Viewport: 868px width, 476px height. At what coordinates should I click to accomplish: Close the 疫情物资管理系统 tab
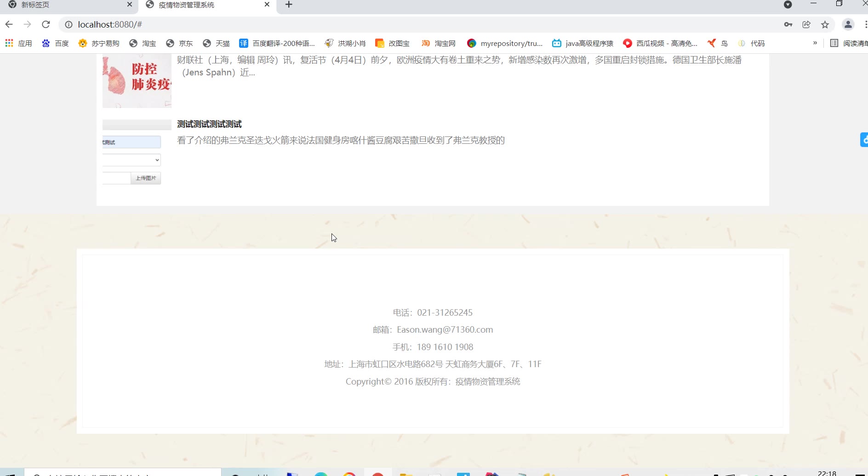coord(267,5)
